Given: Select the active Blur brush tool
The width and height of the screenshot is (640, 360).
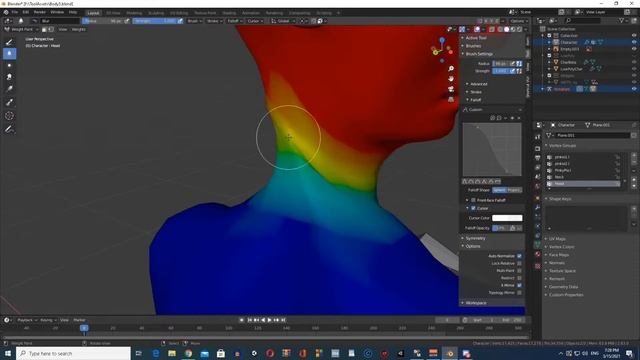Looking at the screenshot, I should point(9,53).
